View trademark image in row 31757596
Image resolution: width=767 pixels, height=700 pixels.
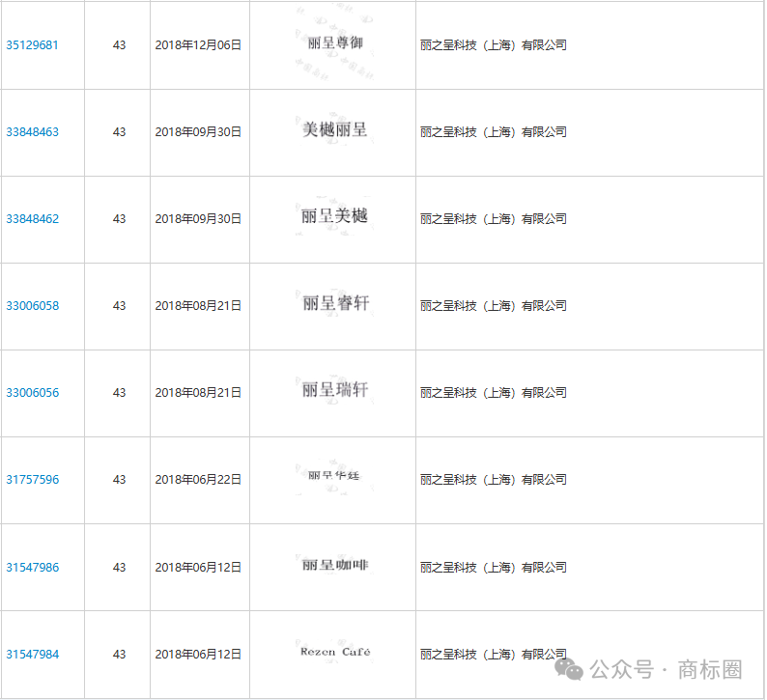tap(334, 476)
